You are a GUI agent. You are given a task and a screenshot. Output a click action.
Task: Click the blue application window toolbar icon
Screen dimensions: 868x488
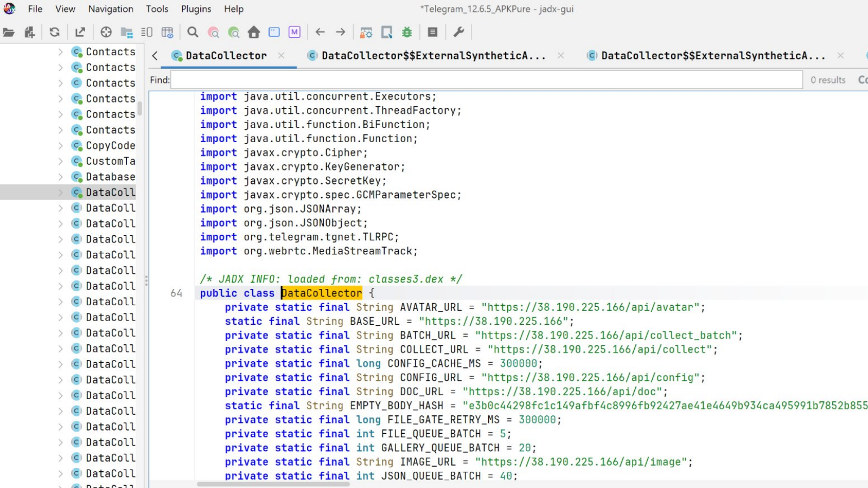tap(275, 32)
